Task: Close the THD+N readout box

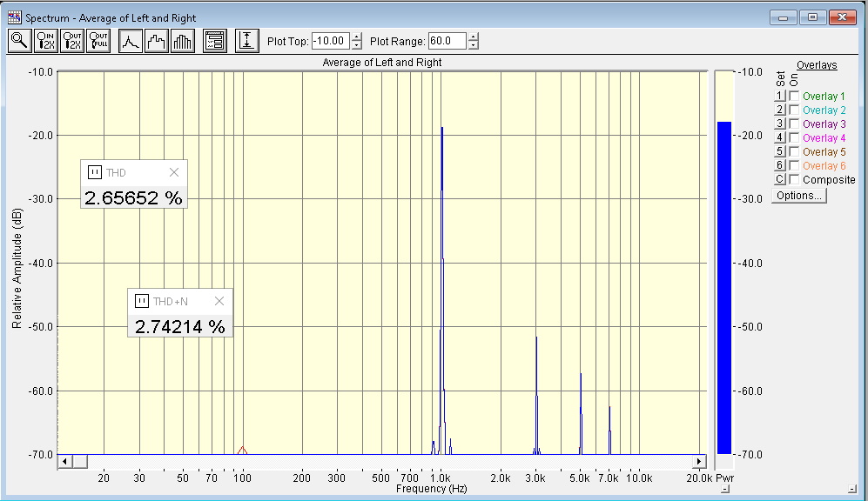Action: point(219,301)
